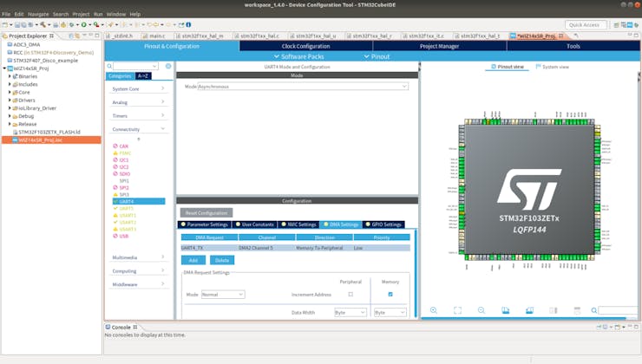Image resolution: width=642 pixels, height=364 pixels.
Task: Click the Quick Access field
Action: point(584,25)
